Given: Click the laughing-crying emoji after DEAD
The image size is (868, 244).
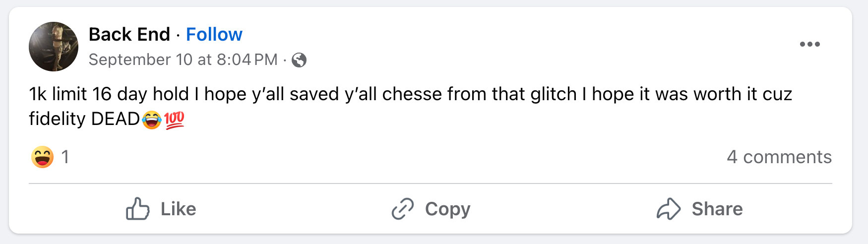Looking at the screenshot, I should [x=152, y=120].
